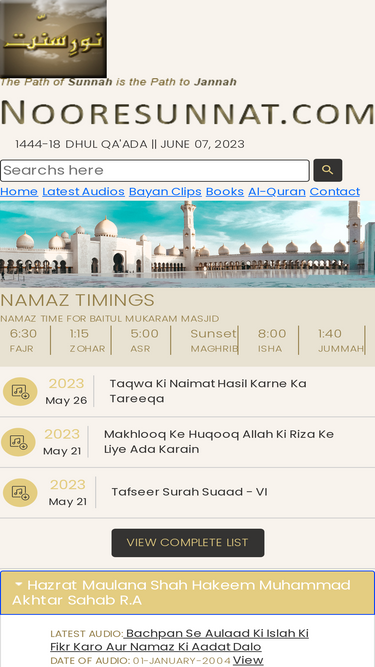375x667 pixels.
Task: Open audio icon for Taqwa Ki Naimat
Action: click(x=20, y=391)
